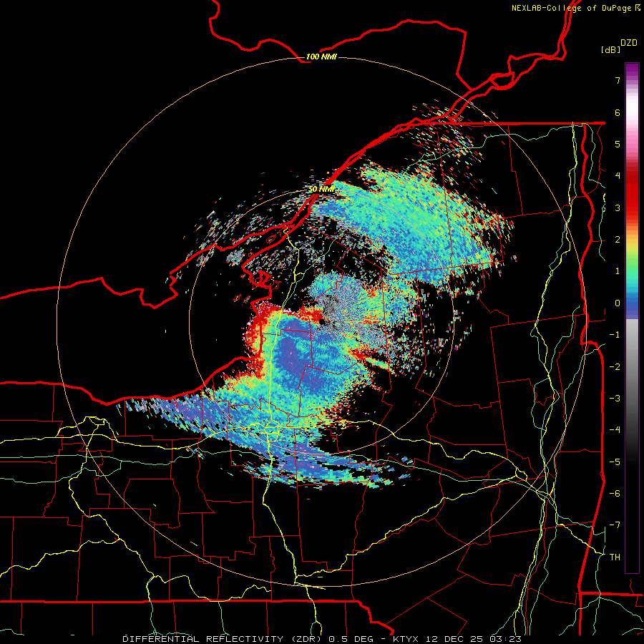Click the -6 value on the color scale
The image size is (644, 644).
pos(615,494)
